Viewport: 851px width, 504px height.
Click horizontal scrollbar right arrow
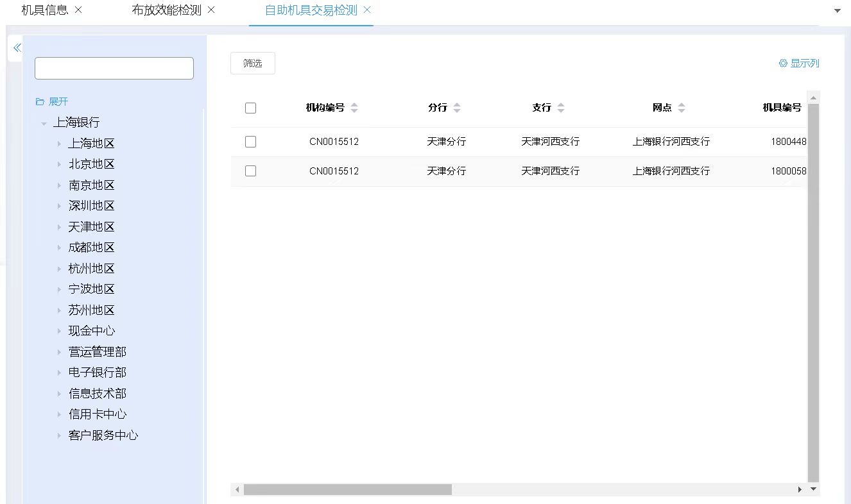[x=800, y=489]
